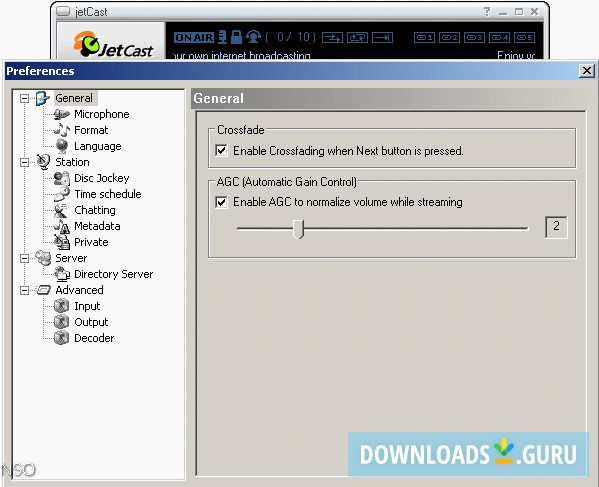Collapse the Server tree node

pyautogui.click(x=24, y=259)
